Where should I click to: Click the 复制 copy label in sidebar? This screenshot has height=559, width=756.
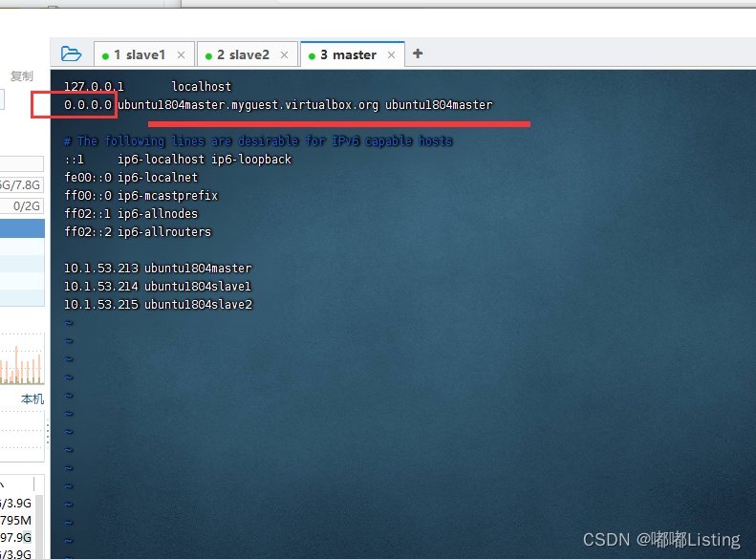coord(22,75)
